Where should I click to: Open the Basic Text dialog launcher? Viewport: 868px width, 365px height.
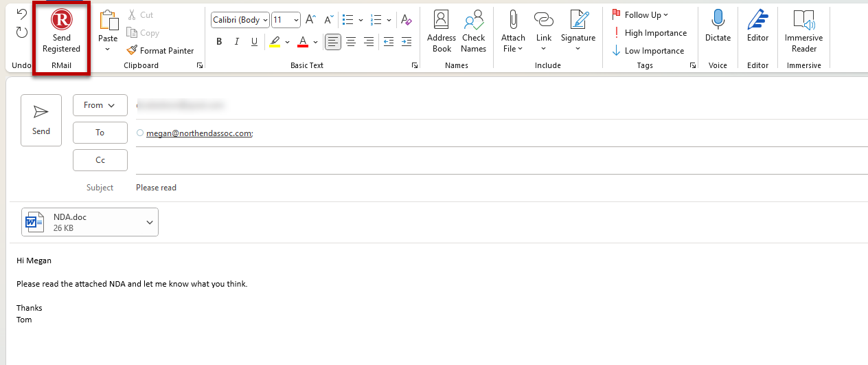coord(415,65)
